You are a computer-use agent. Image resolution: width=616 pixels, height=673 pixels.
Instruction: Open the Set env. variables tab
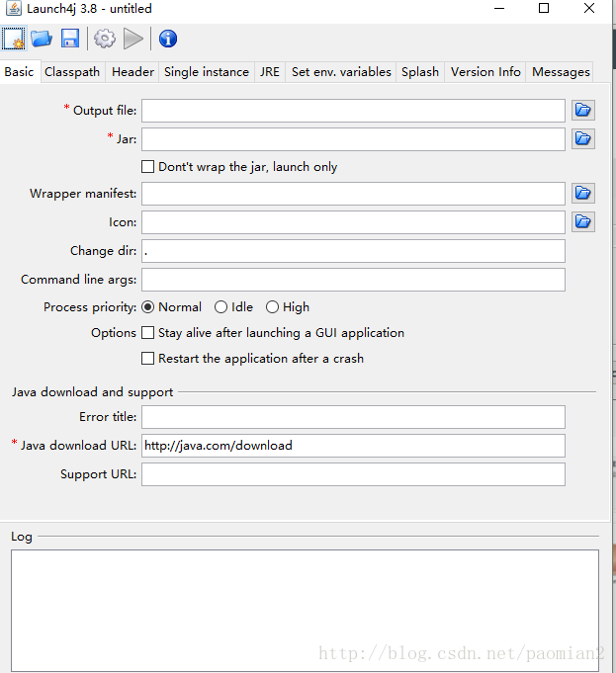coord(341,72)
